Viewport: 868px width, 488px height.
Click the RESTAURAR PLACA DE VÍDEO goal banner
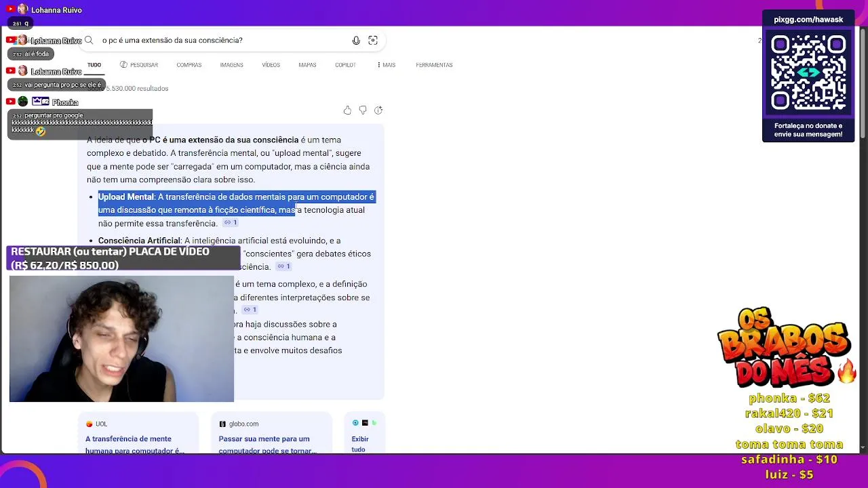(x=123, y=258)
